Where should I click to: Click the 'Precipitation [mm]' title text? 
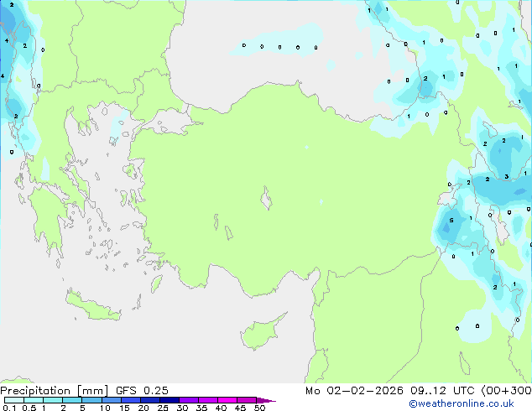(55, 391)
